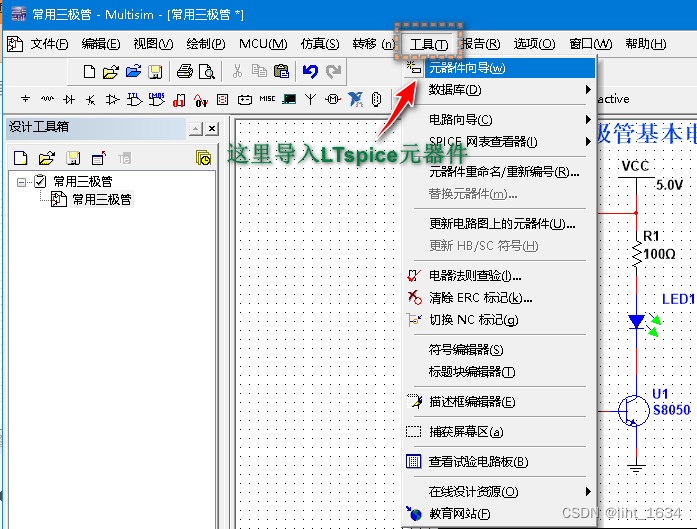Open file via yellow folder toolbar icon
Screen dimensions: 697x529
(x=111, y=71)
